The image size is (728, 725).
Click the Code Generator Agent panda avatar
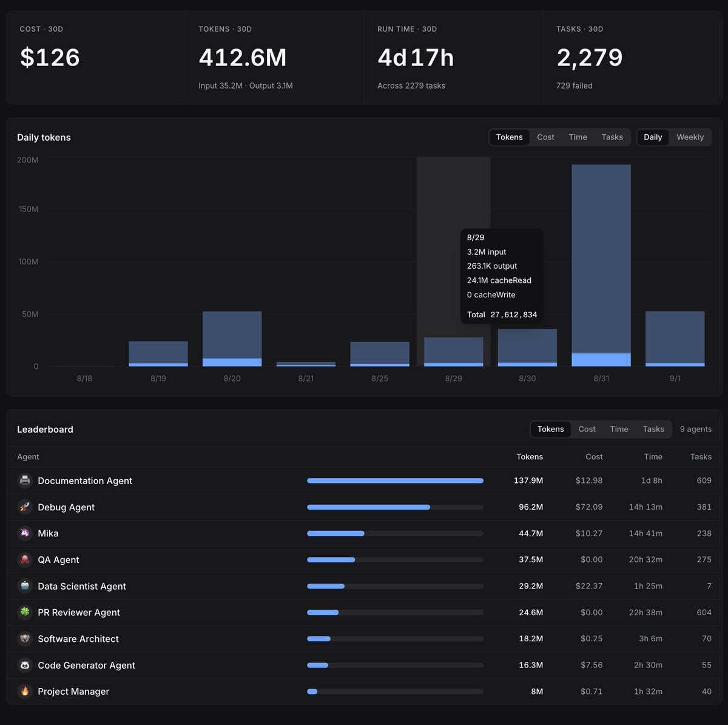pyautogui.click(x=25, y=666)
